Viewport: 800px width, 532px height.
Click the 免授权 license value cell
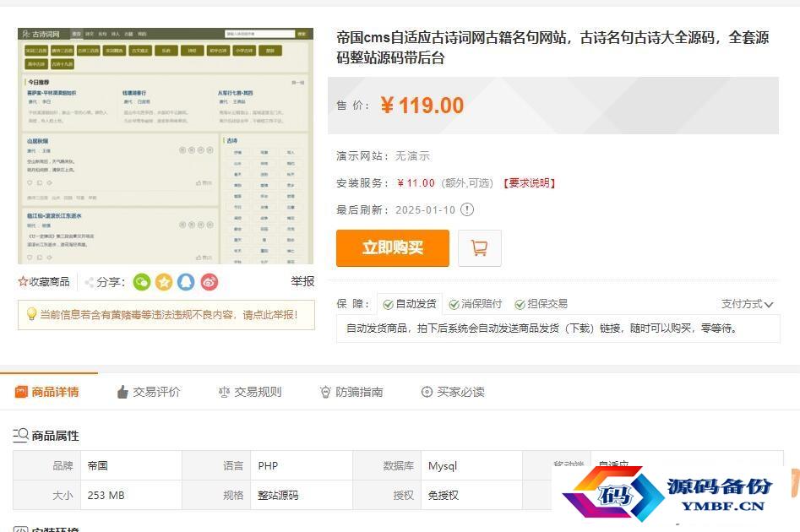click(x=471, y=496)
